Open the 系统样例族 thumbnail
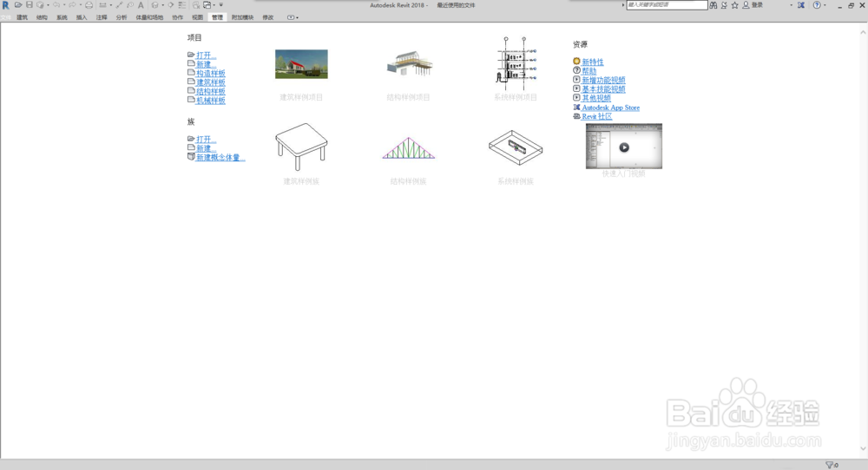Screen dimensions: 868x470 point(516,147)
